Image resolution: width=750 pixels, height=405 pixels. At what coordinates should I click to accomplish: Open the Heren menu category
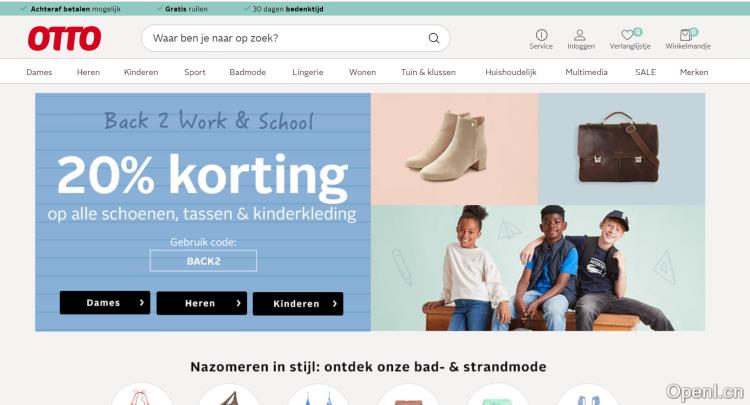click(x=88, y=72)
